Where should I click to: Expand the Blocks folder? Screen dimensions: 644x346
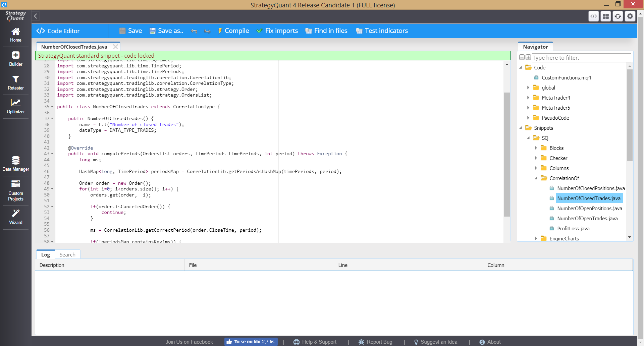[x=536, y=148]
